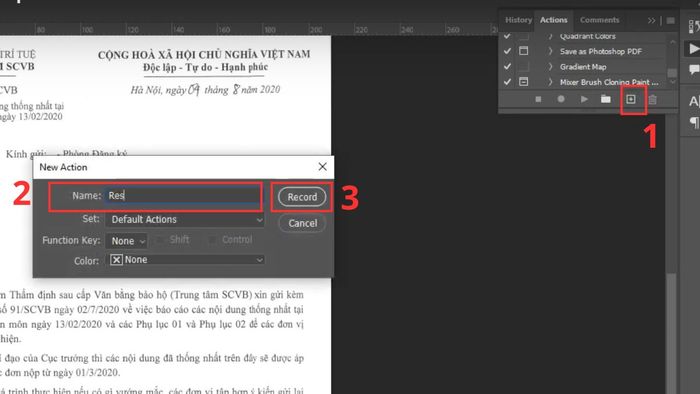Click the Stop recording square icon
The width and height of the screenshot is (700, 394).
tap(538, 99)
